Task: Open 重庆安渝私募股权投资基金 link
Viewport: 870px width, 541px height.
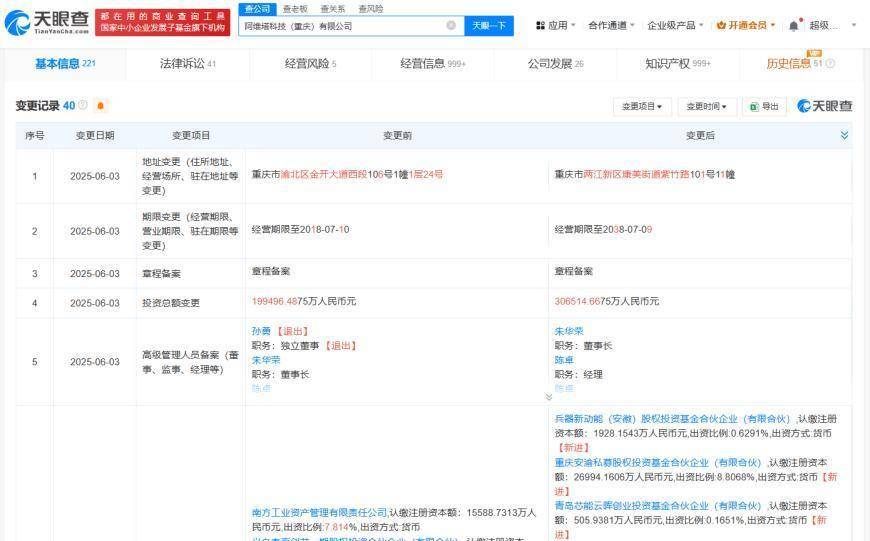Action: 658,462
